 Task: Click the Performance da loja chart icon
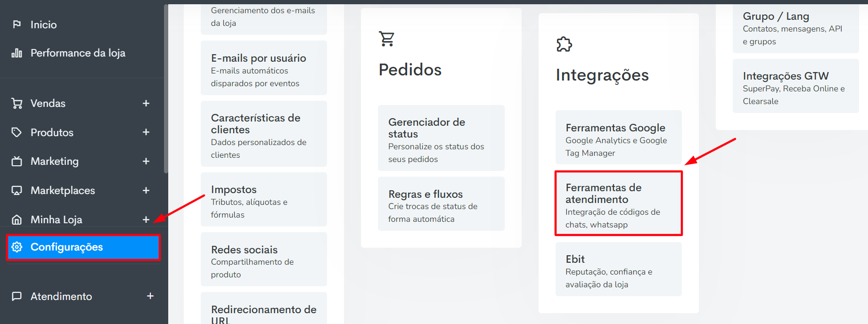(x=17, y=53)
